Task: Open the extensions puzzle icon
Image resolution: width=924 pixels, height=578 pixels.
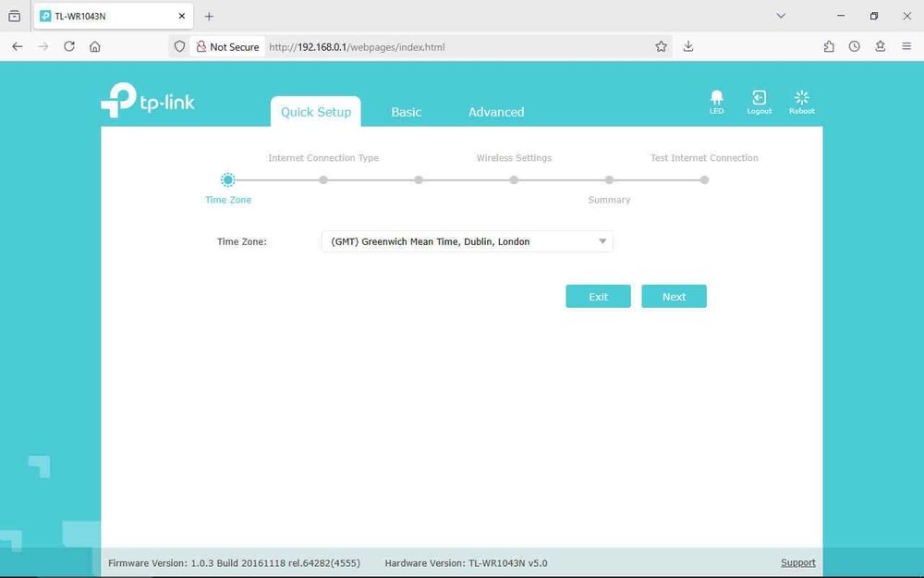Action: [x=829, y=46]
